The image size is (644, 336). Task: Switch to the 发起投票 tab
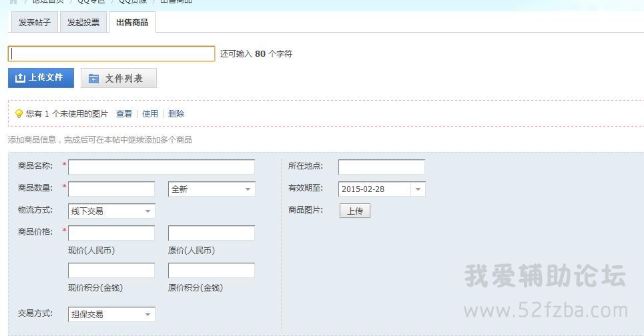[x=83, y=22]
